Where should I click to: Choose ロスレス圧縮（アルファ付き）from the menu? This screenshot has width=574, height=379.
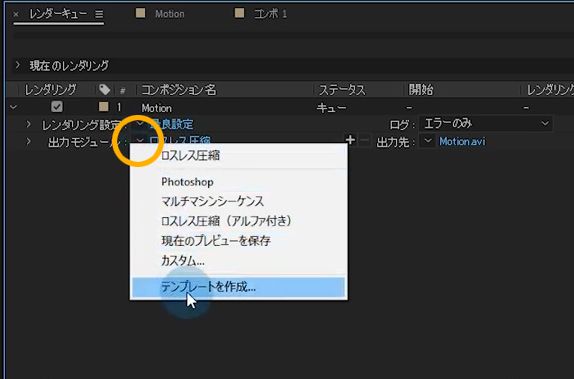click(239, 221)
